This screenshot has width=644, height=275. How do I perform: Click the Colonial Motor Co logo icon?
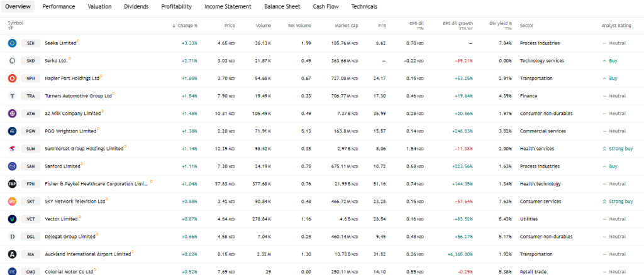coord(13,271)
